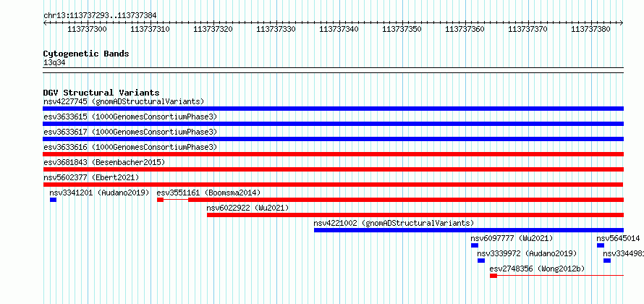The width and height of the screenshot is (644, 304).
Task: Open nsv6097777 (Wu2021) label
Action: pyautogui.click(x=512, y=238)
